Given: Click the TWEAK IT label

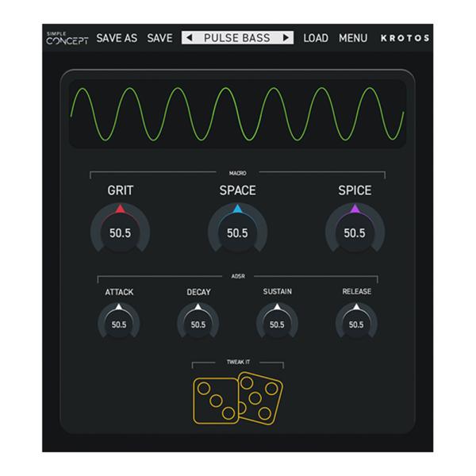Looking at the screenshot, I should click(237, 362).
